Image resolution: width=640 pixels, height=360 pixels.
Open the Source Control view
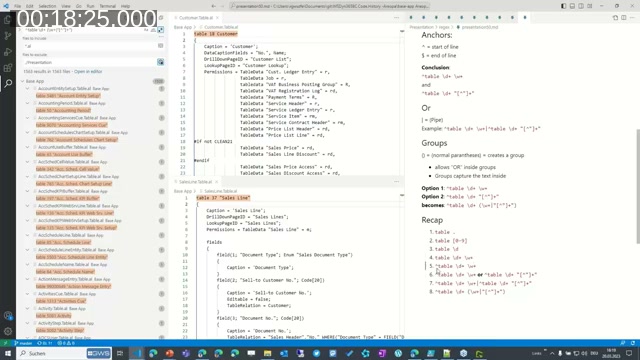7,36
